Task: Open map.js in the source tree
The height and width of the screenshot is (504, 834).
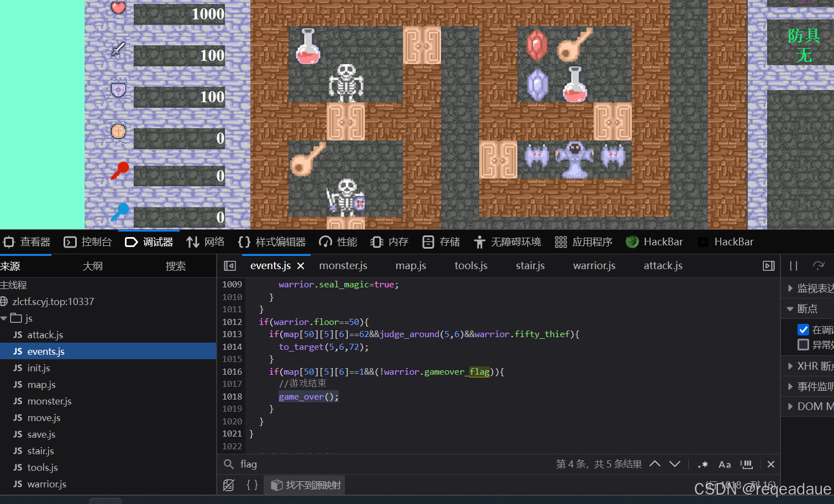Action: [41, 385]
